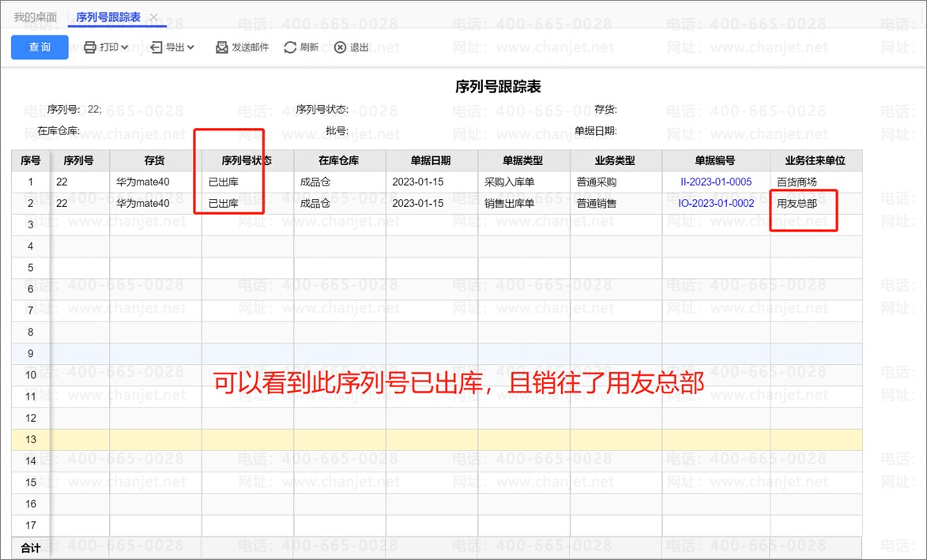The image size is (927, 560).
Task: Click the 序列号 column header
Action: [78, 160]
